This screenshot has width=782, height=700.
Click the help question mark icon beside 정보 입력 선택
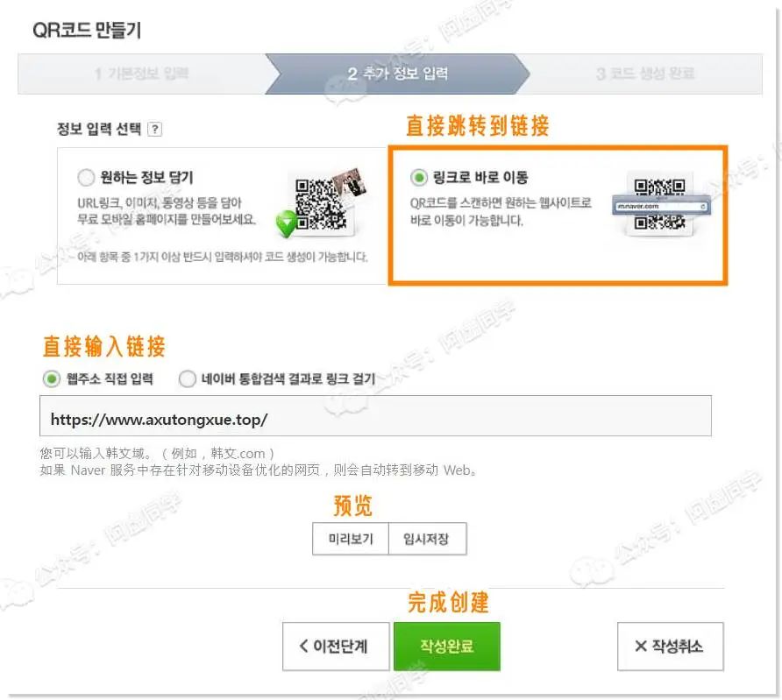click(155, 129)
